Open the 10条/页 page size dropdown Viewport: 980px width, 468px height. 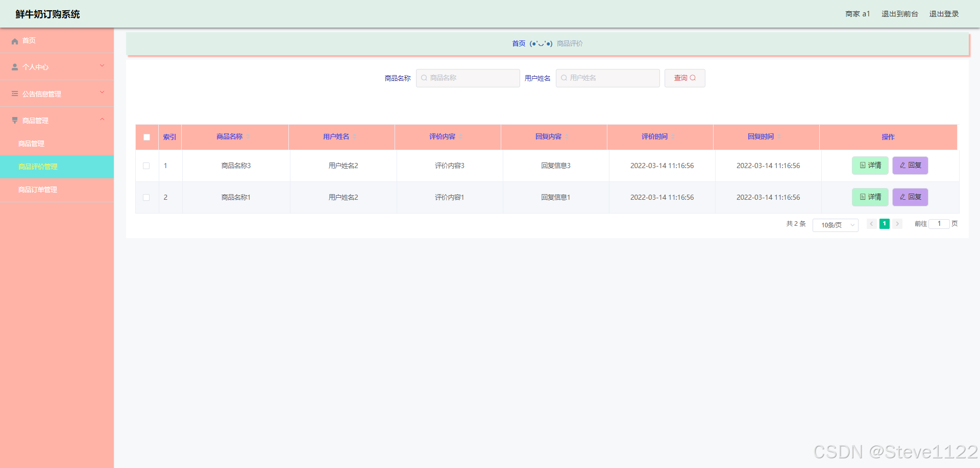pyautogui.click(x=836, y=225)
